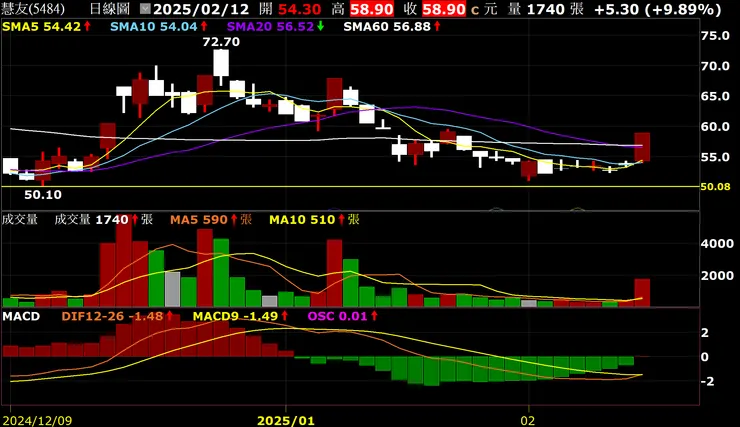Click the change value +5.30 (+9.89%)
740x427 pixels.
(657, 9)
